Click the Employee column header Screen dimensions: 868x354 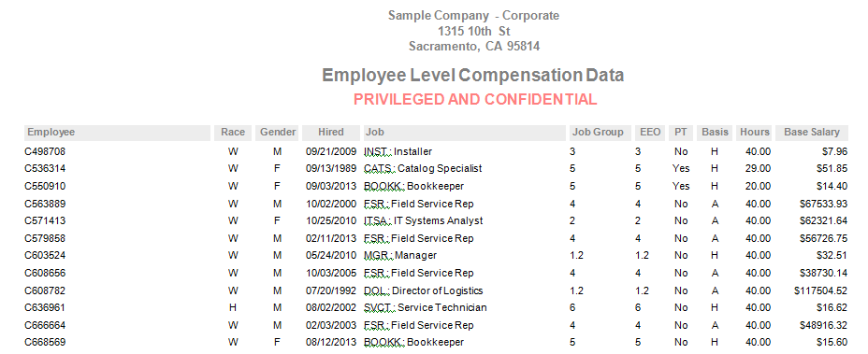pyautogui.click(x=118, y=133)
